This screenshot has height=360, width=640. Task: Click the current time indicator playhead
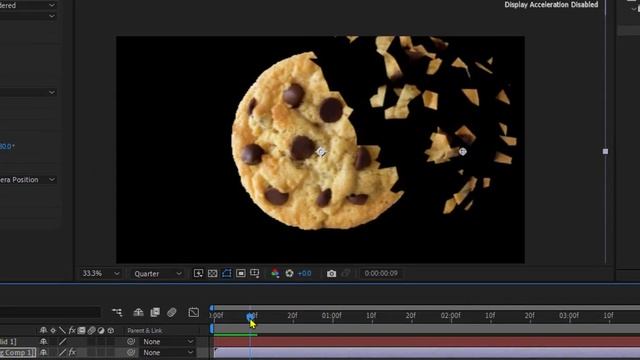click(x=250, y=316)
